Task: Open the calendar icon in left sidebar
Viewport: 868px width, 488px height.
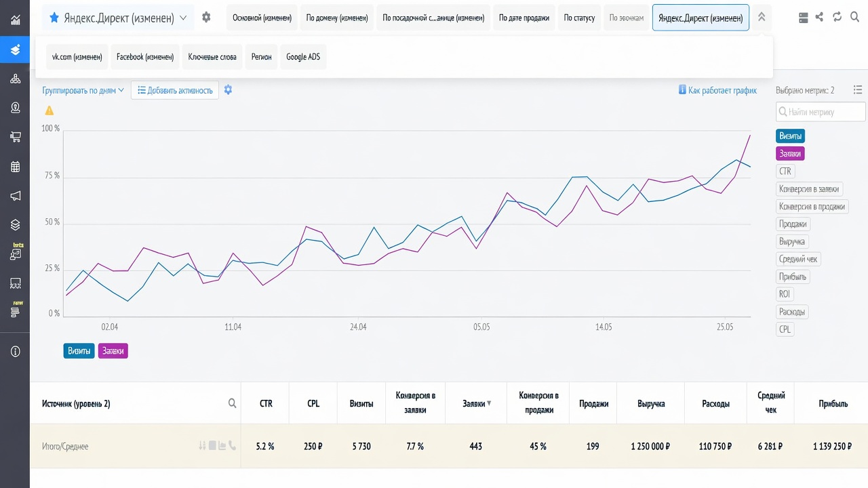Action: point(15,167)
